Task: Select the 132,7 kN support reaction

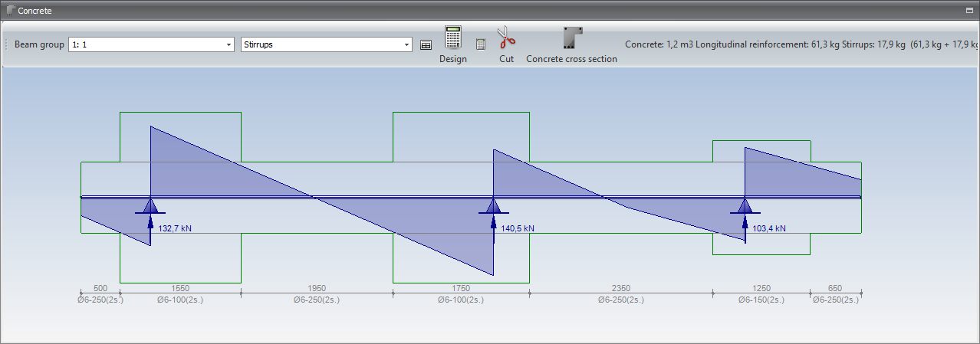Action: pyautogui.click(x=175, y=228)
